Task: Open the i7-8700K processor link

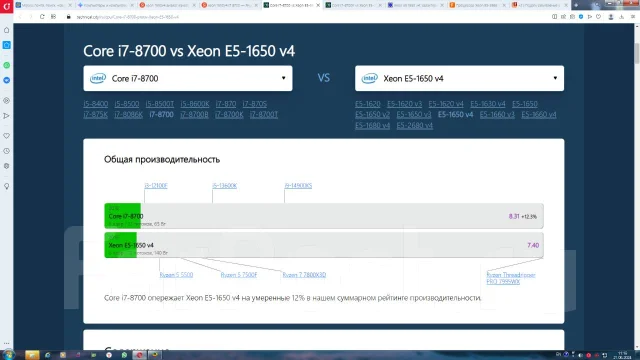Action: [x=229, y=115]
